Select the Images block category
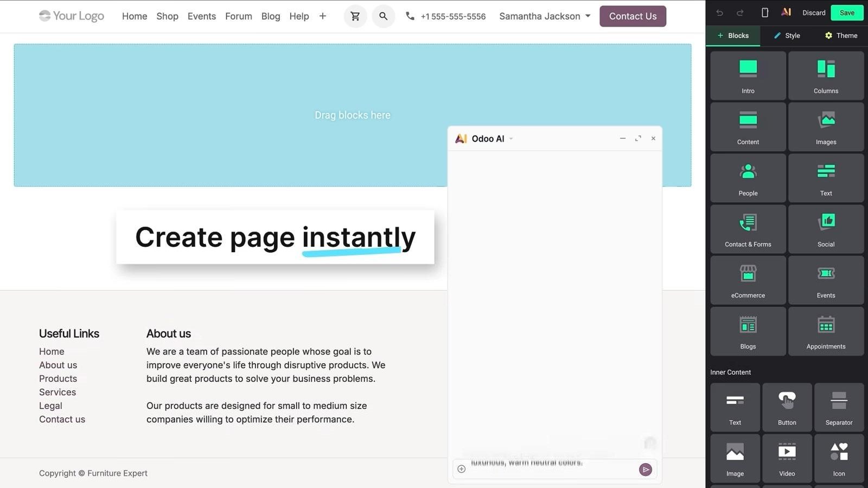 click(826, 127)
